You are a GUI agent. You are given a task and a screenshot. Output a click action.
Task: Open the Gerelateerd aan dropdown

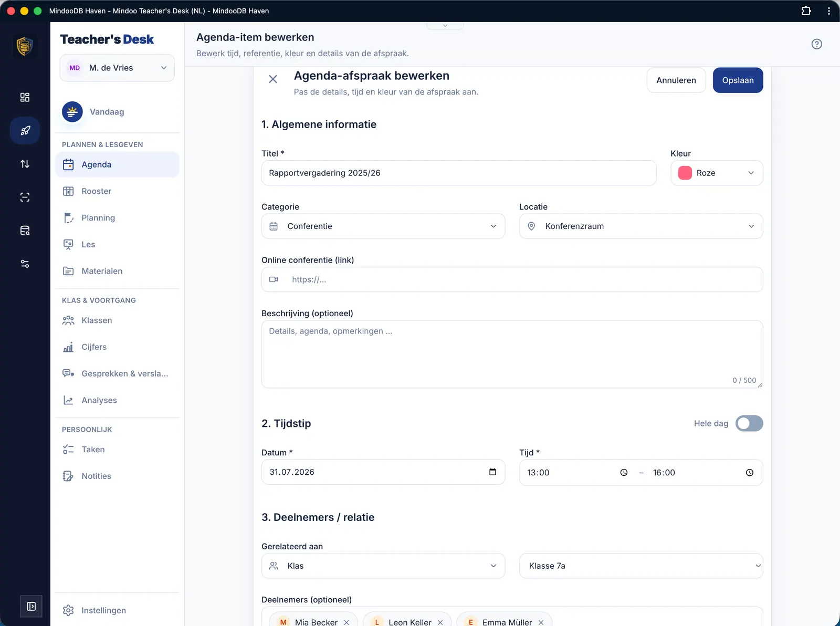[x=383, y=566]
